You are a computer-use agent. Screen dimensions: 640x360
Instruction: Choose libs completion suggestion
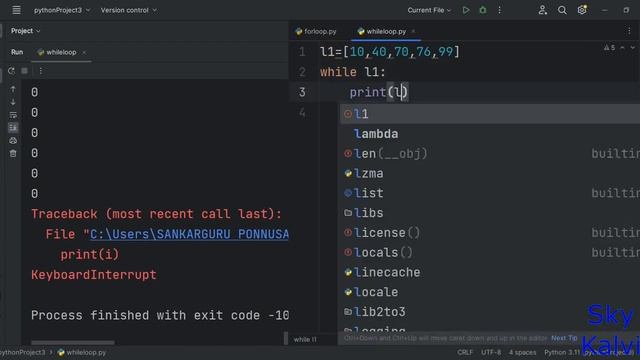coord(490,213)
